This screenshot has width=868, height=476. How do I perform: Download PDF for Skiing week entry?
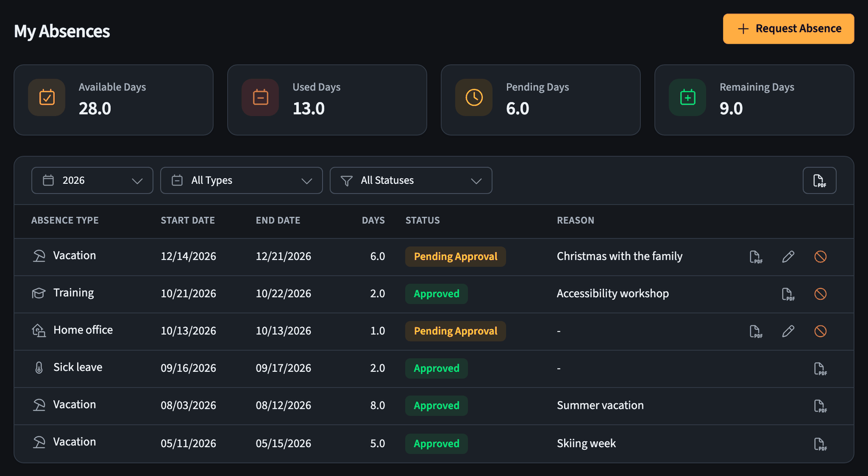[x=820, y=444]
